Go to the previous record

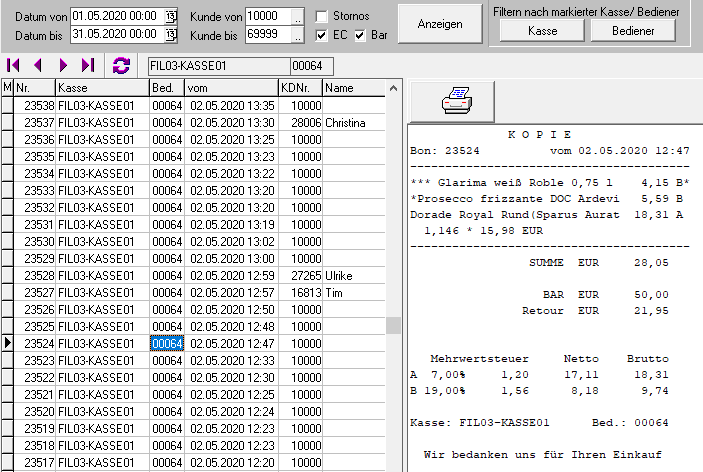(x=38, y=65)
